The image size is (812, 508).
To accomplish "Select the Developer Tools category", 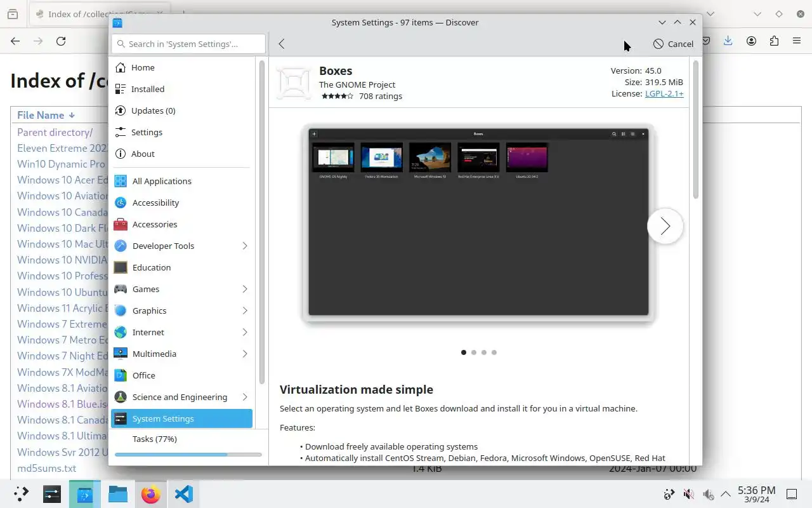I will click(182, 246).
